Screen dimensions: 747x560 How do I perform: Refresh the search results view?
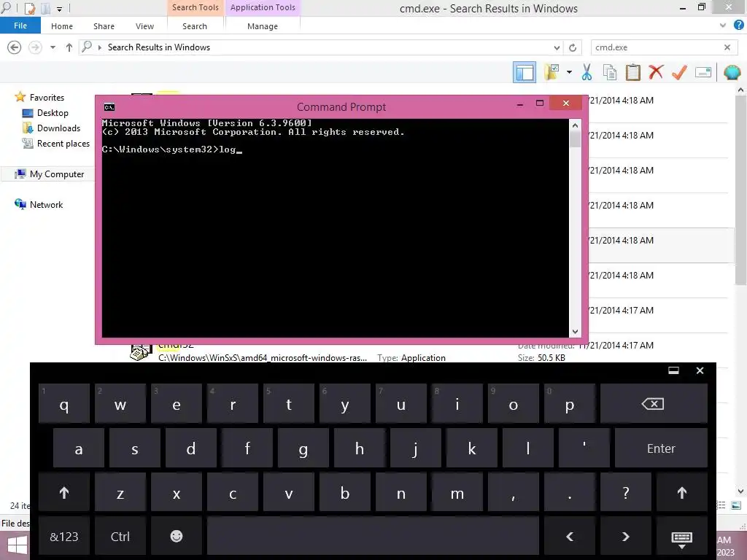573,47
